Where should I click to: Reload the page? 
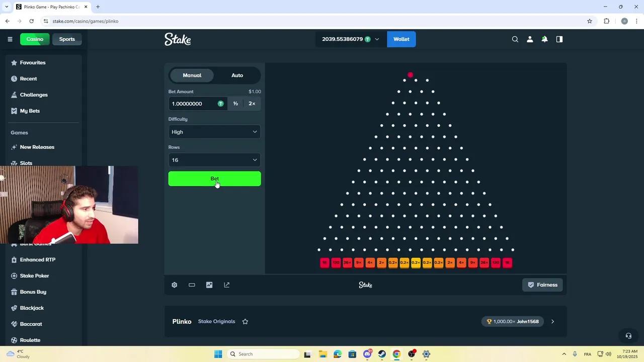(31, 21)
